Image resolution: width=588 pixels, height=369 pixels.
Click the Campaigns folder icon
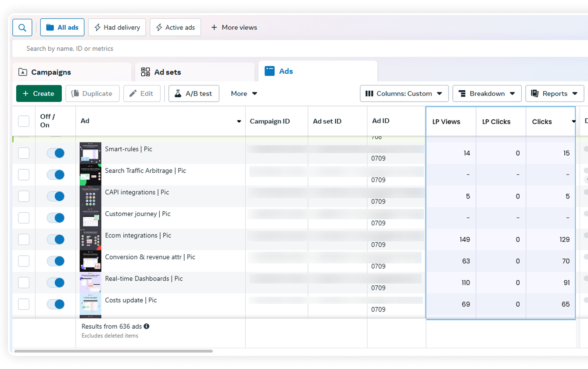(x=23, y=72)
